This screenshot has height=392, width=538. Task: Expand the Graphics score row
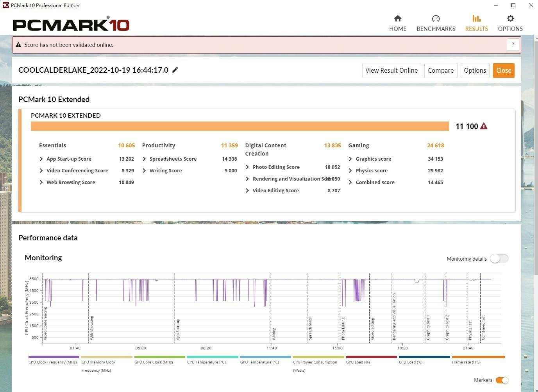click(x=350, y=159)
